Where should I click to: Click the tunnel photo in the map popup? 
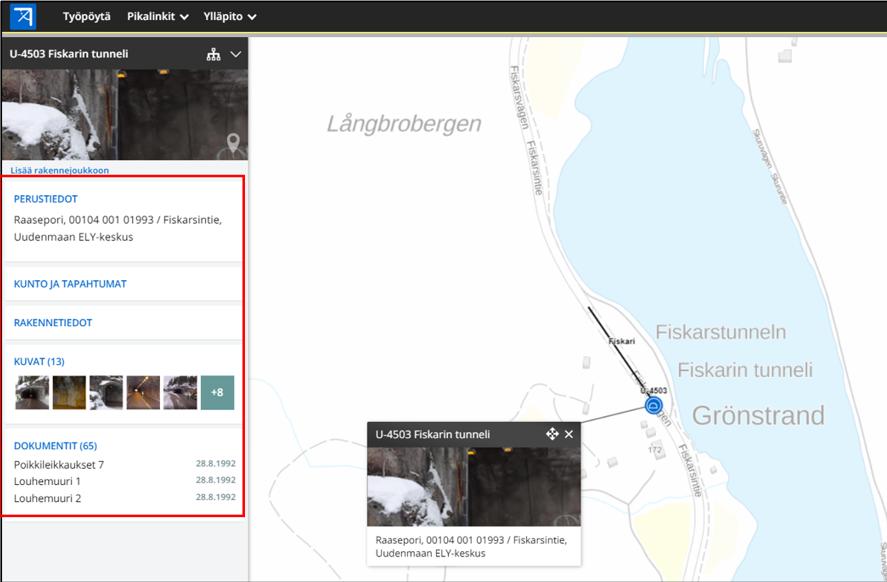[474, 486]
